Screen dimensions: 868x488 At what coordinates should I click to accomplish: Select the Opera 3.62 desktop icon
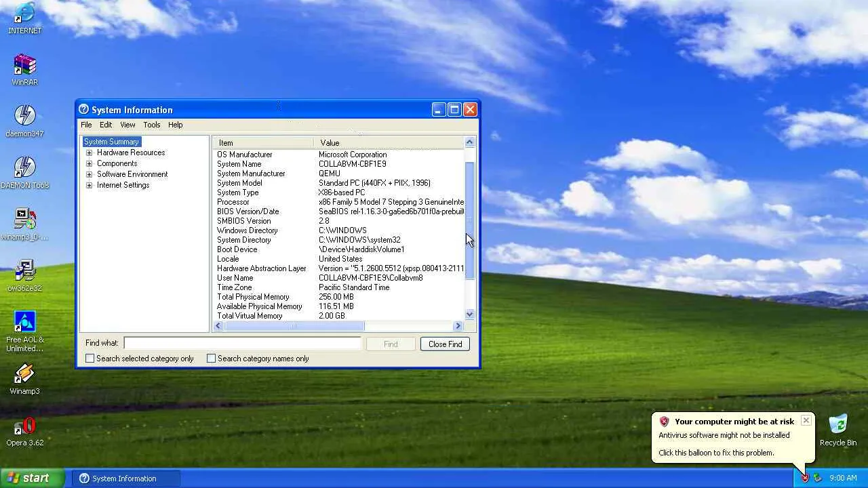coord(25,431)
